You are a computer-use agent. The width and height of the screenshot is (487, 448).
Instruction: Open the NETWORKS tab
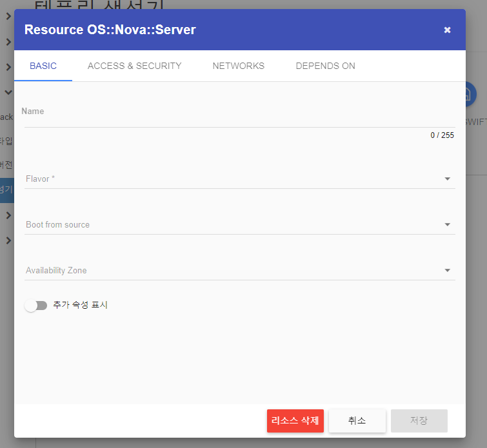pyautogui.click(x=239, y=66)
